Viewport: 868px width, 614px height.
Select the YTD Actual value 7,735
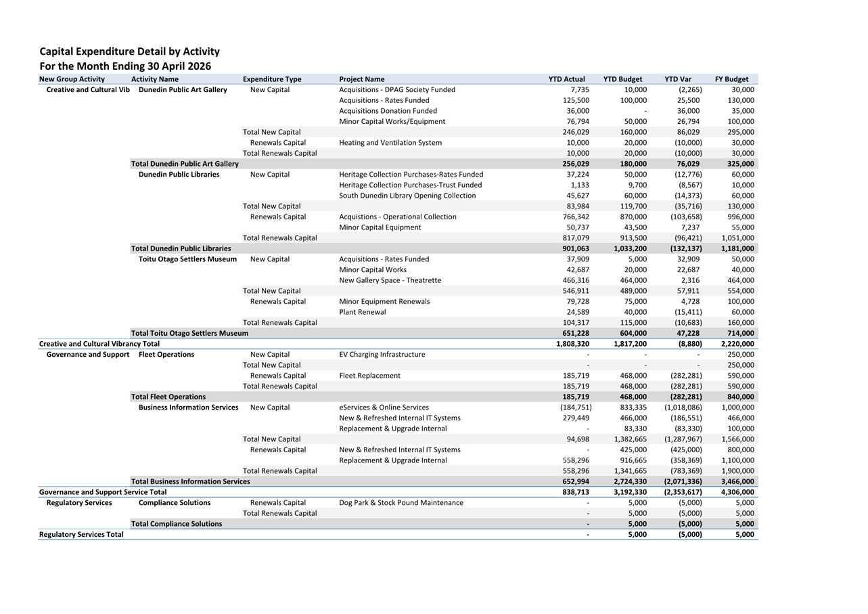coord(580,90)
